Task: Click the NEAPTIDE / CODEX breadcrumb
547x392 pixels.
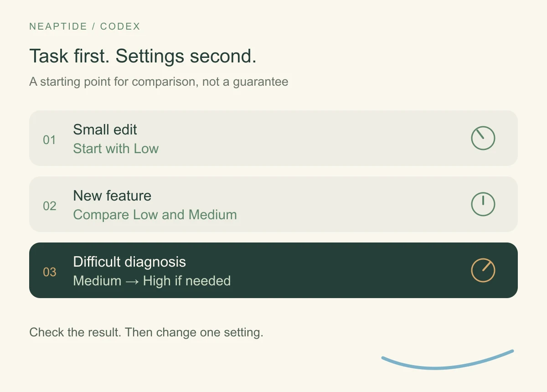Action: pyautogui.click(x=85, y=26)
